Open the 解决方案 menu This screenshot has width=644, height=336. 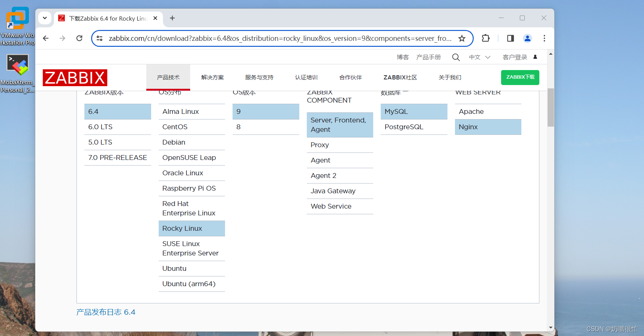point(212,78)
